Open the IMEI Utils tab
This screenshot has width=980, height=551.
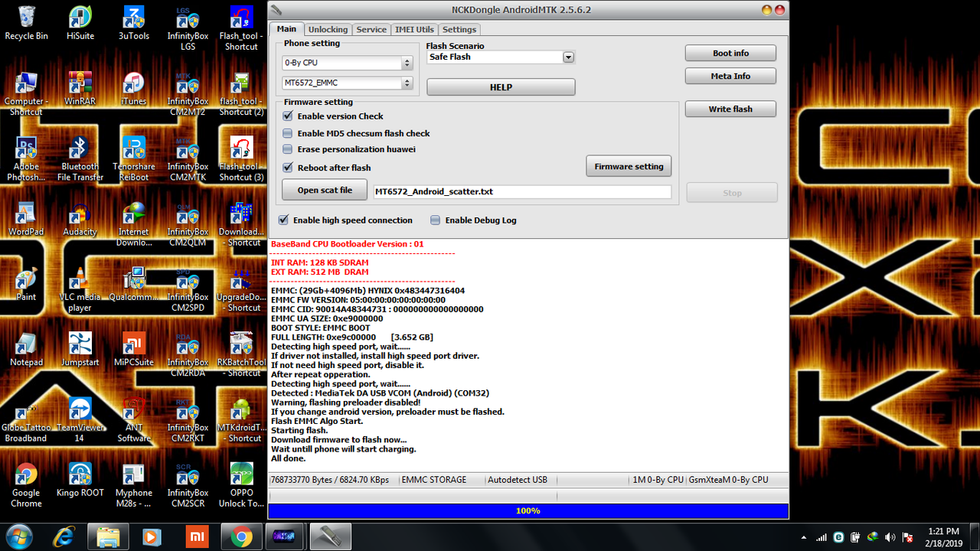click(414, 29)
